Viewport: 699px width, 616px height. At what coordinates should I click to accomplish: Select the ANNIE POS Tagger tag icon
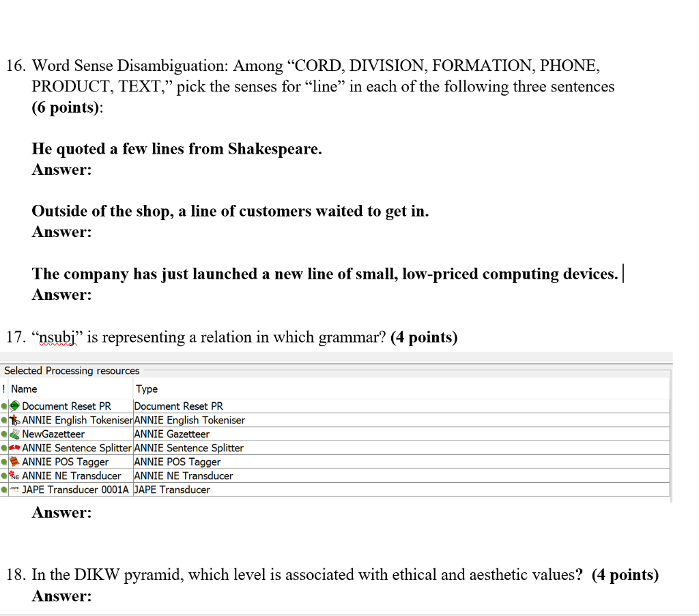tap(15, 461)
